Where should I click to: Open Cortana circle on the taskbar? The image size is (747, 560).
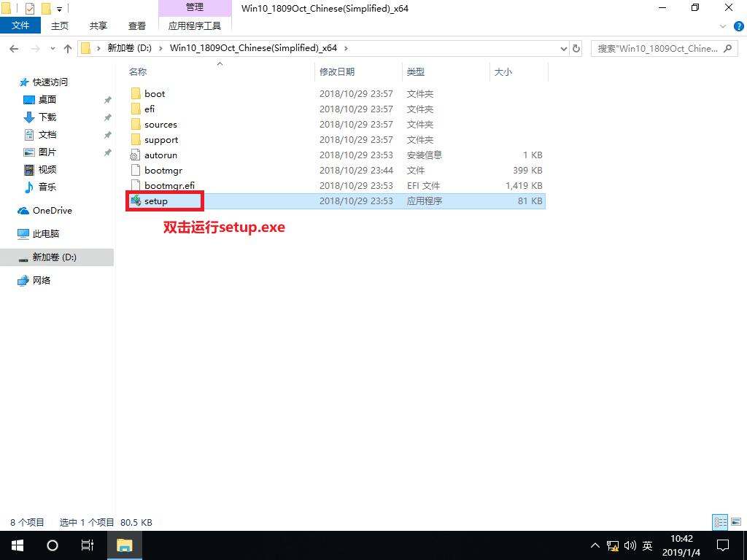(x=53, y=545)
